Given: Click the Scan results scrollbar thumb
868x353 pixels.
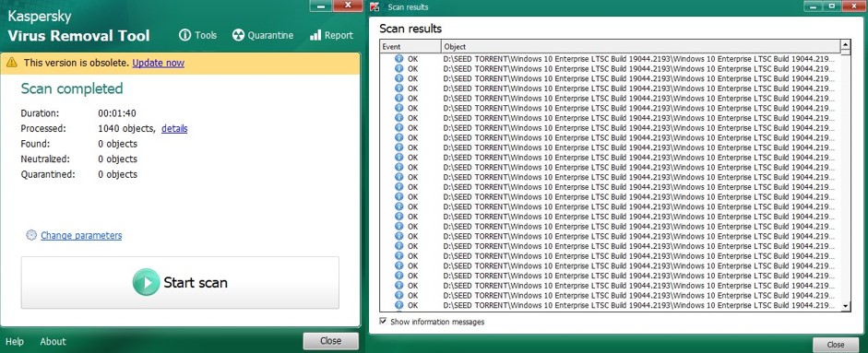Looking at the screenshot, I should click(845, 53).
